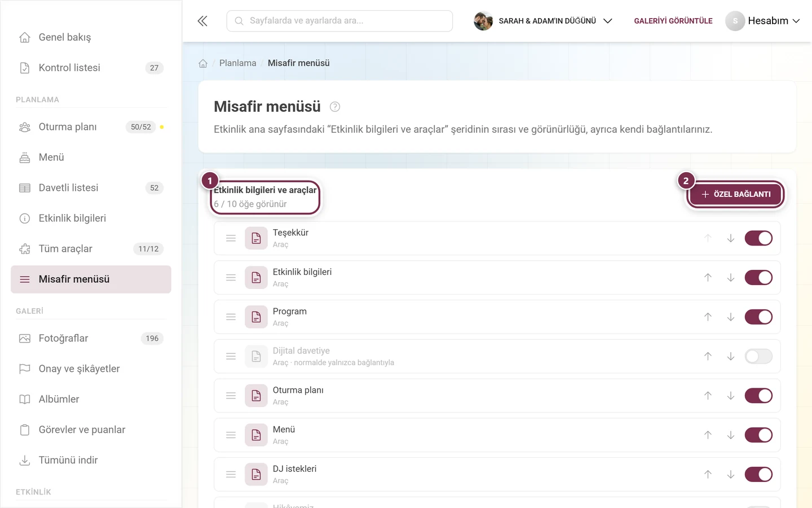Click document icon of Oturma planı row
The height and width of the screenshot is (508, 812).
[x=256, y=396]
